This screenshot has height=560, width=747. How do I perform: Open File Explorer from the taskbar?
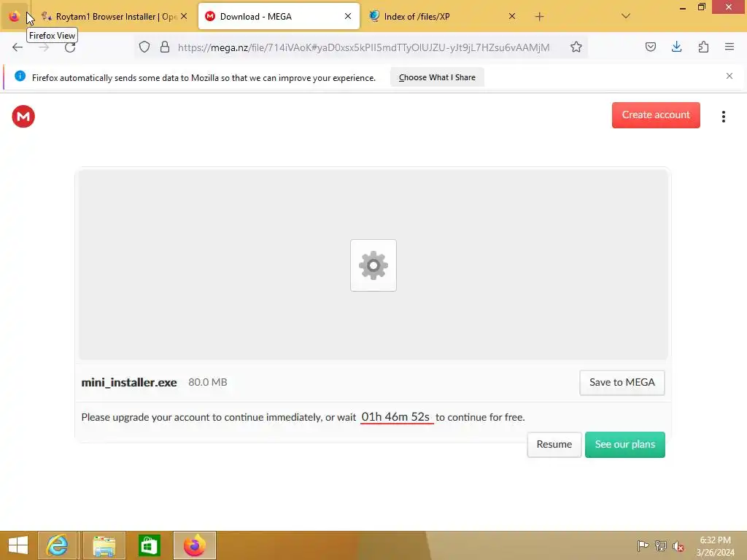click(104, 545)
